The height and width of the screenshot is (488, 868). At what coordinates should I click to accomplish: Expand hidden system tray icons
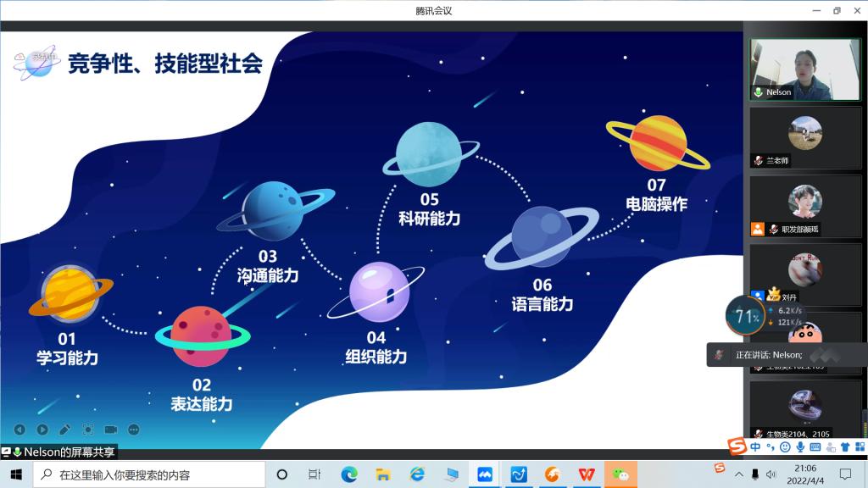(x=738, y=474)
